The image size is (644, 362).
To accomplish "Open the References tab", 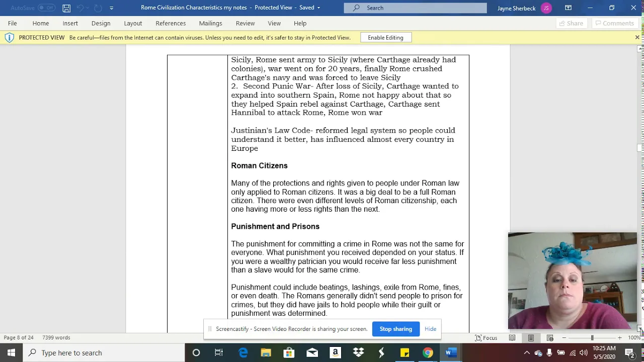I will [x=171, y=23].
